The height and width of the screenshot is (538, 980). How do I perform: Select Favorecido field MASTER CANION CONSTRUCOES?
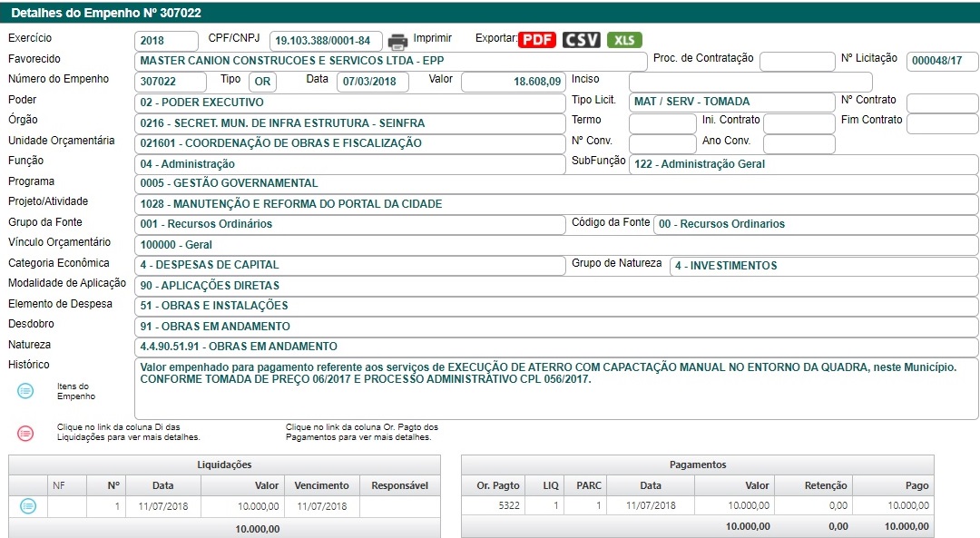(390, 61)
